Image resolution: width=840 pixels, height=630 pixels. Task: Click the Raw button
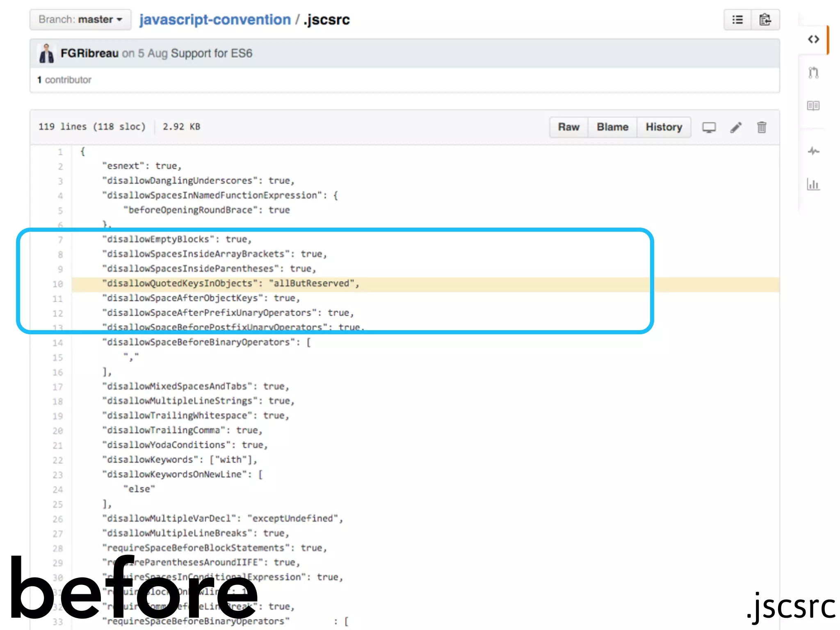pos(568,127)
